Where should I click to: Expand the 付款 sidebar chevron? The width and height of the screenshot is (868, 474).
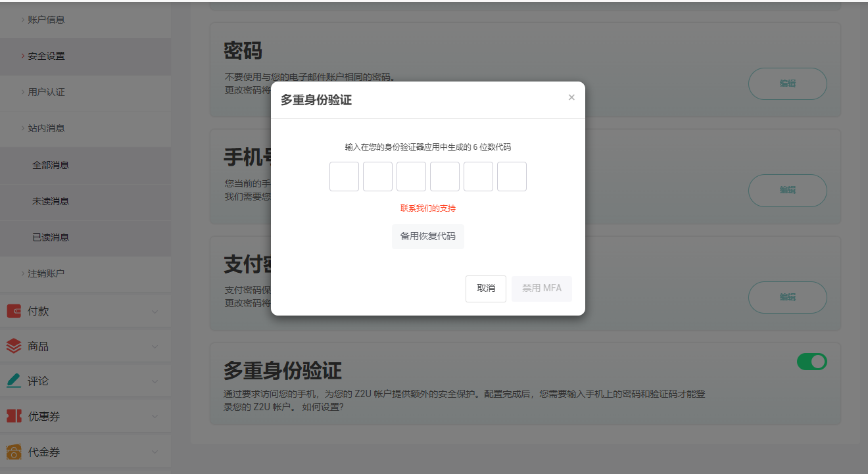155,312
